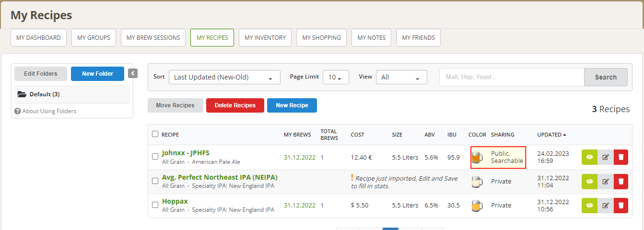644x230 pixels.
Task: Click the view eye icon for NEIPA recipe
Action: point(589,181)
